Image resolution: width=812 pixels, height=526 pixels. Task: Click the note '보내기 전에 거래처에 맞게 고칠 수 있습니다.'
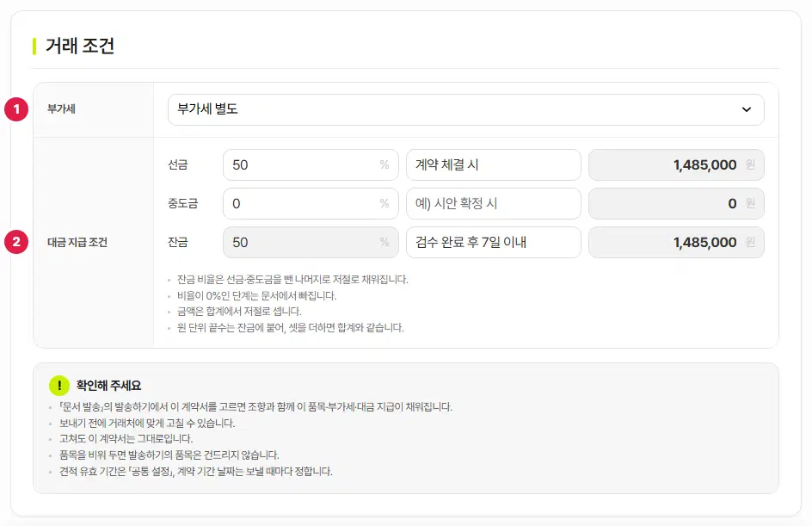(147, 423)
